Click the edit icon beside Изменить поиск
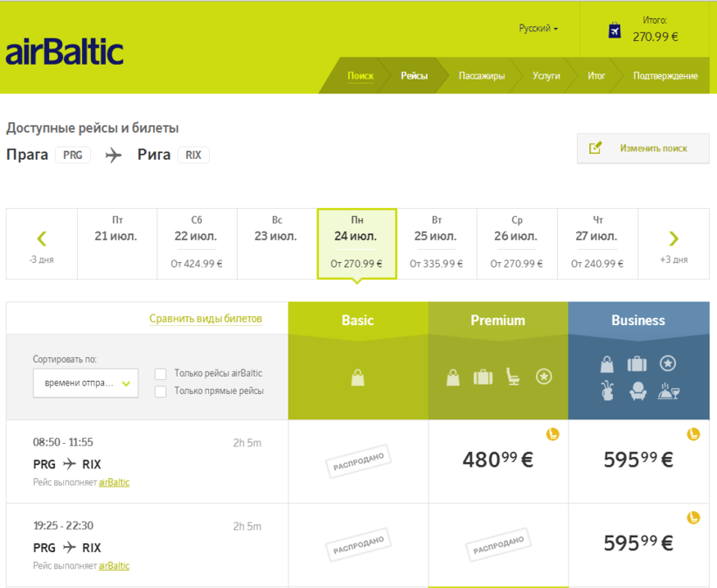 (595, 148)
